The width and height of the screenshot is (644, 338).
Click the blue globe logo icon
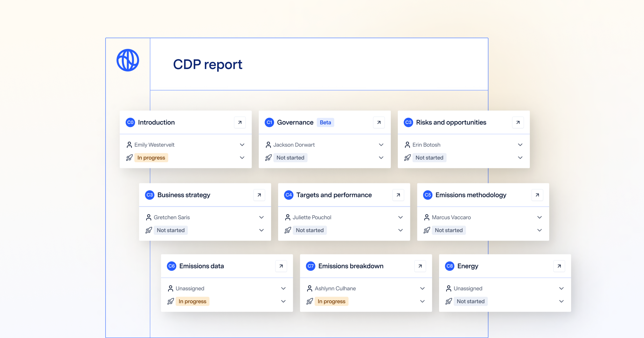[128, 60]
